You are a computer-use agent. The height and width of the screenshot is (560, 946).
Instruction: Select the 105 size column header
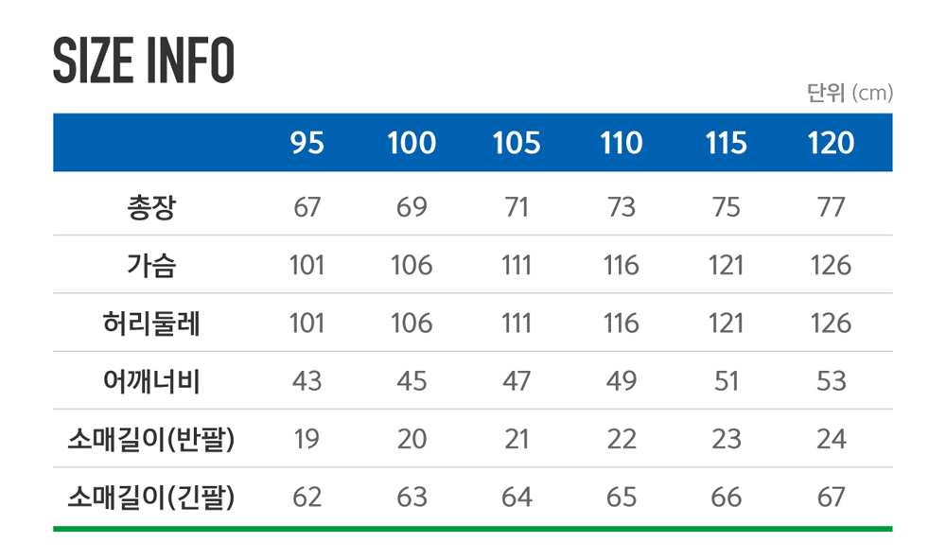tap(517, 143)
